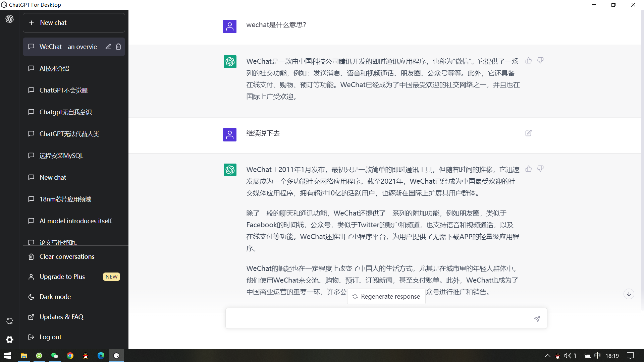Launch Chrome from the taskbar
Screen dimensions: 644x362
pyautogui.click(x=70, y=356)
